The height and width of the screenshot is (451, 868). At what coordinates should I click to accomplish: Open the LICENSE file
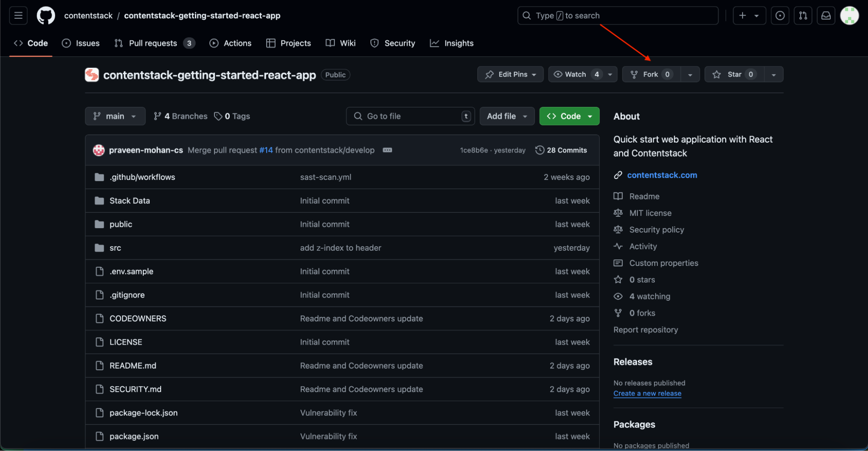[x=125, y=342]
